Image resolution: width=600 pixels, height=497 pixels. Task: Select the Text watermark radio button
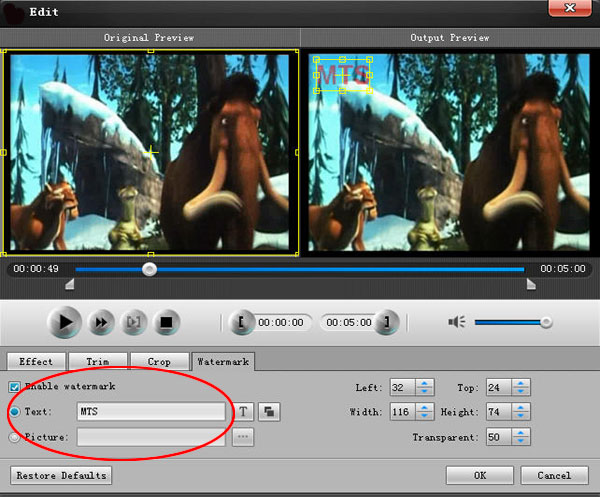click(15, 412)
